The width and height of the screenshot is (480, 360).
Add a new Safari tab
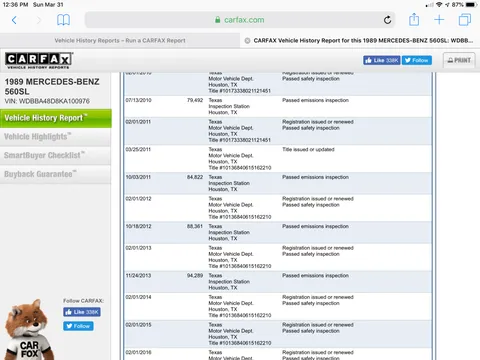[439, 20]
